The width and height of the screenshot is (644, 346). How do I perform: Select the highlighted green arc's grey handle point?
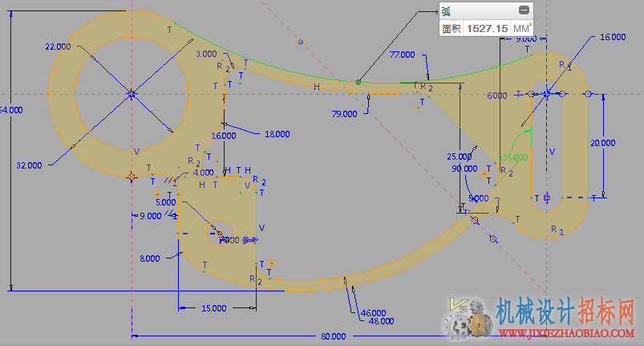pyautogui.click(x=358, y=82)
